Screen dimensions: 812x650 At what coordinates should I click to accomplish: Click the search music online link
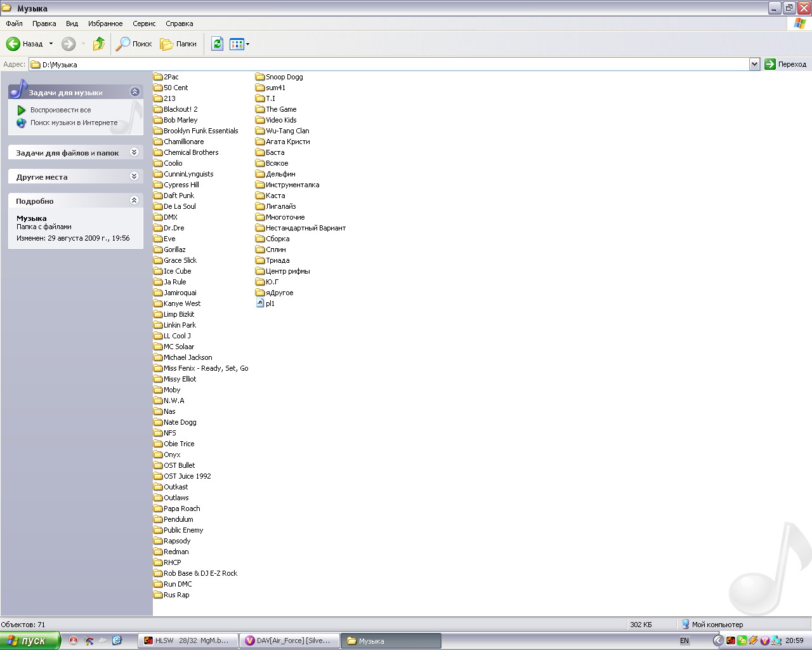point(74,123)
